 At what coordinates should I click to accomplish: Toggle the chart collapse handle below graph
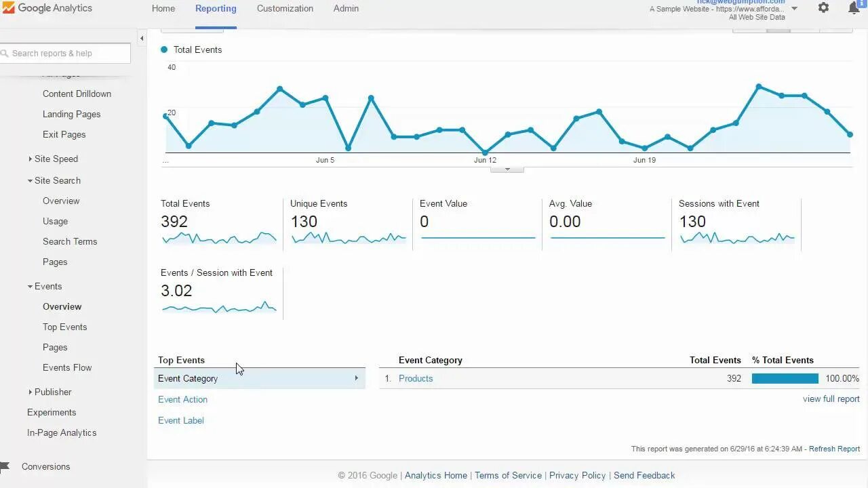(507, 169)
